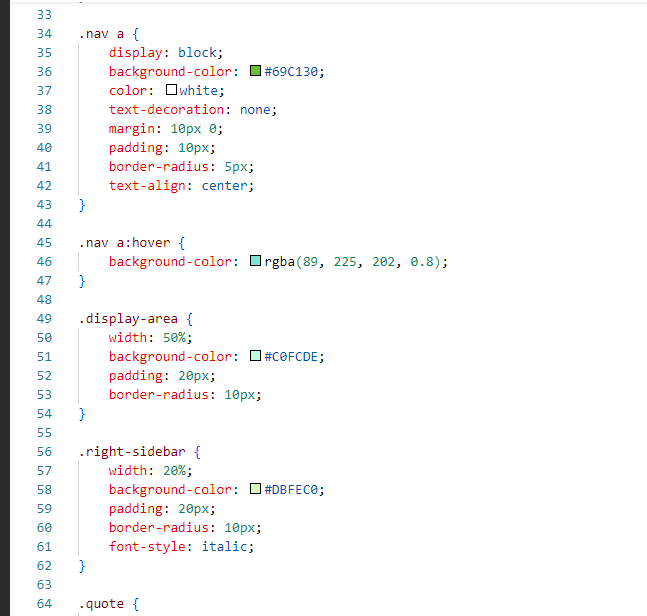Open the #C0FCDE color swatch
647x616 pixels.
255,356
